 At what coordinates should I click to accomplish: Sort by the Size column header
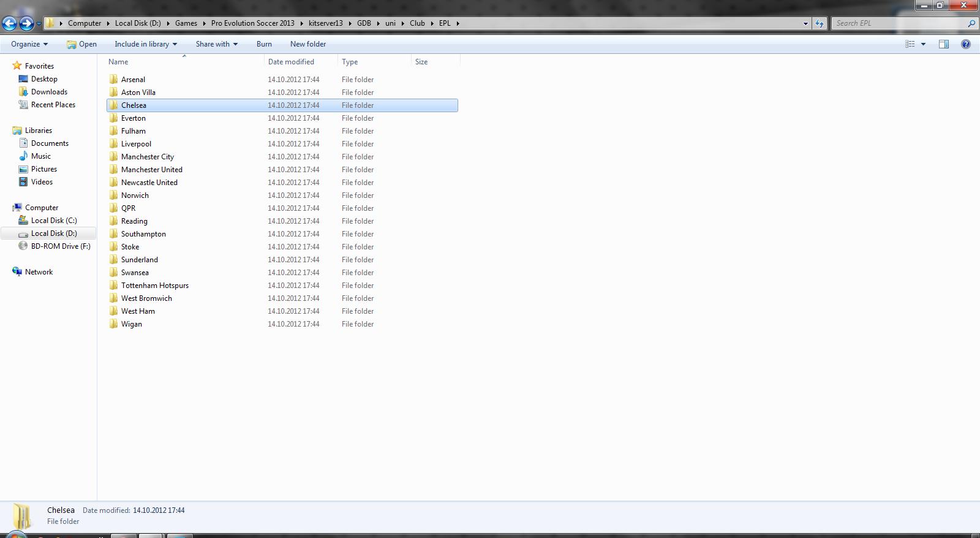[x=435, y=62]
